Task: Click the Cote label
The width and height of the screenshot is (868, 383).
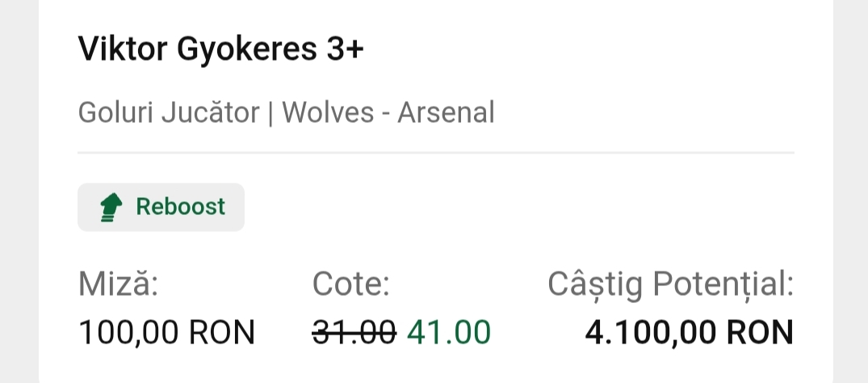Action: coord(351,284)
